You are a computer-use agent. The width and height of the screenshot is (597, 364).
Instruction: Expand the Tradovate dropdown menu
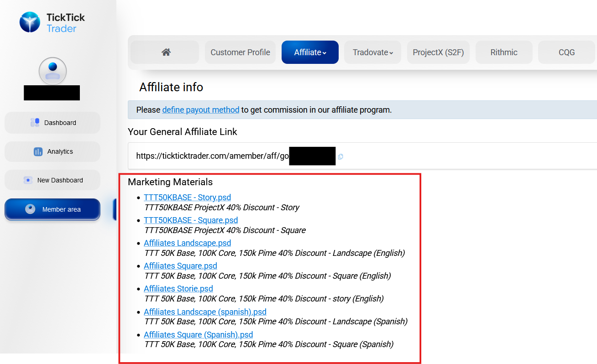372,52
